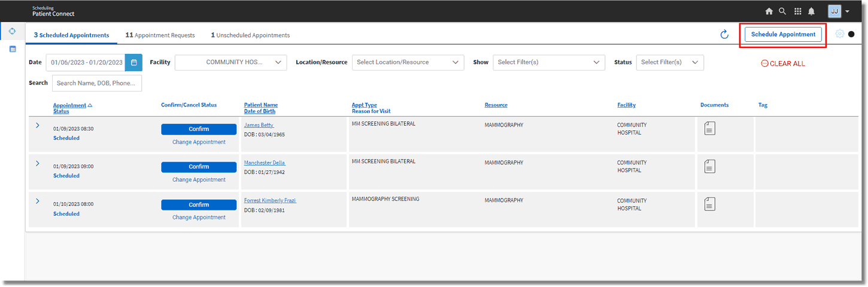Go to the home icon in header

tap(769, 11)
